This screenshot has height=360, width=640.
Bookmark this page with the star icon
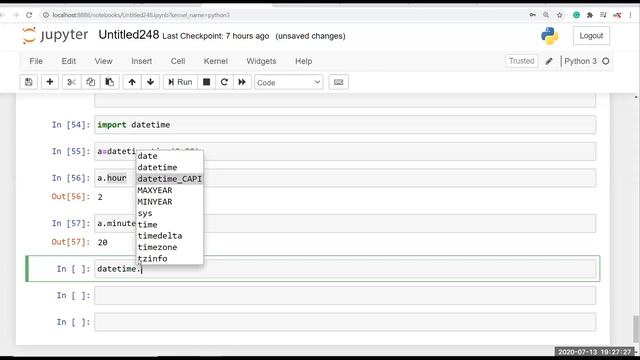(560, 15)
